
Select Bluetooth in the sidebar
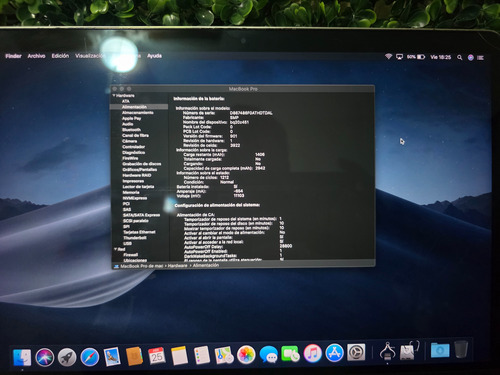click(x=131, y=130)
